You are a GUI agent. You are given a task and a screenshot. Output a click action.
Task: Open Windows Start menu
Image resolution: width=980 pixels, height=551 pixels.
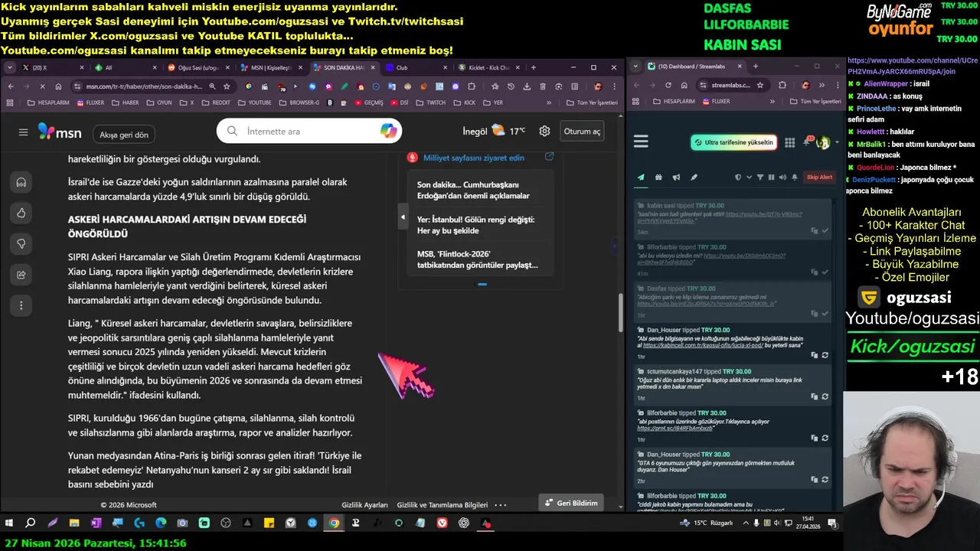9,523
